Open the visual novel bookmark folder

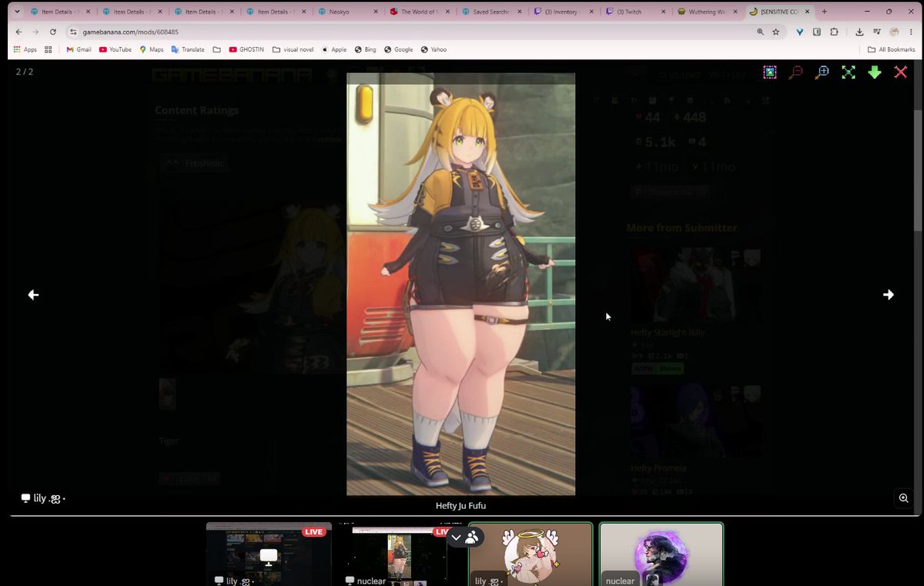pos(293,49)
